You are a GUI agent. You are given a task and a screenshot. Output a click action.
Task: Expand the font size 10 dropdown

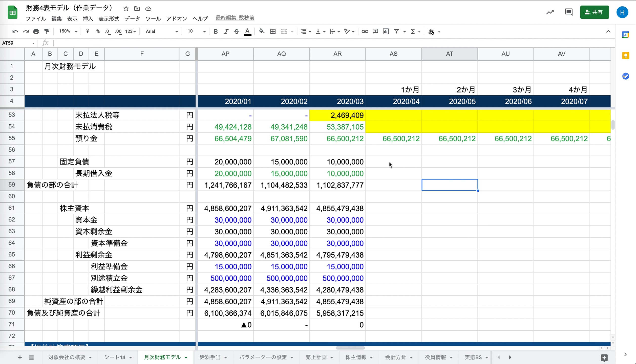point(196,31)
